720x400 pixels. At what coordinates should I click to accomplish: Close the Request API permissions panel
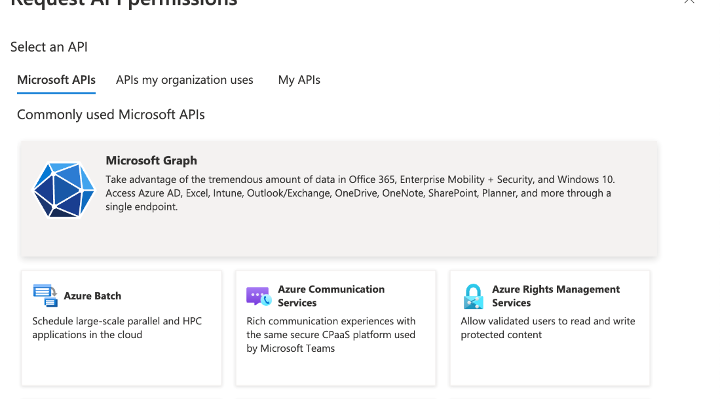click(688, 3)
